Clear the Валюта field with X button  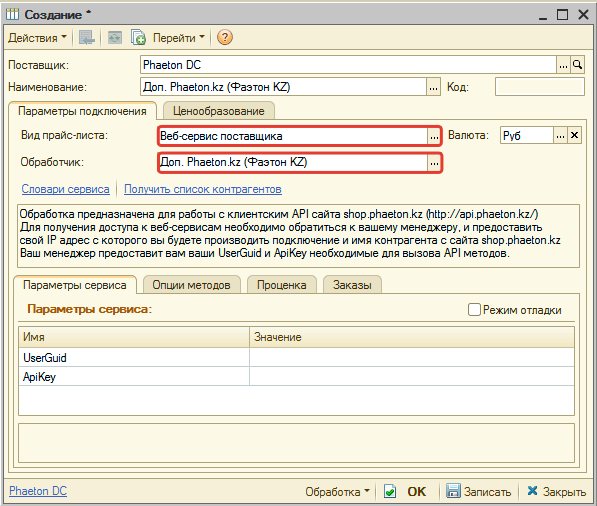(574, 135)
